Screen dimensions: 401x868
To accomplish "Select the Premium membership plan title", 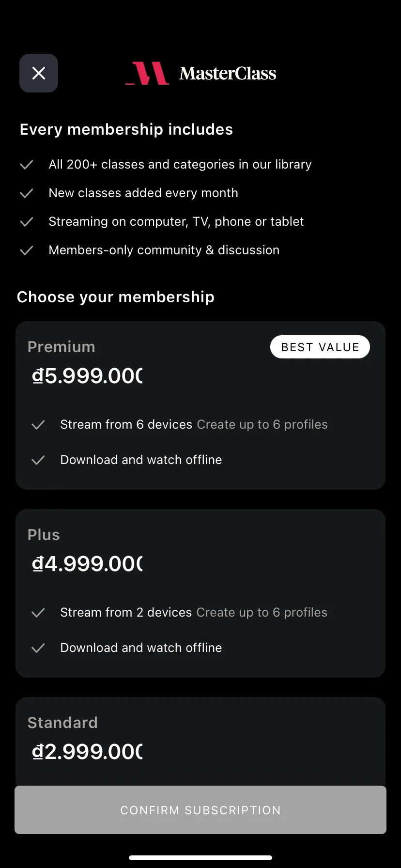I will pyautogui.click(x=62, y=347).
